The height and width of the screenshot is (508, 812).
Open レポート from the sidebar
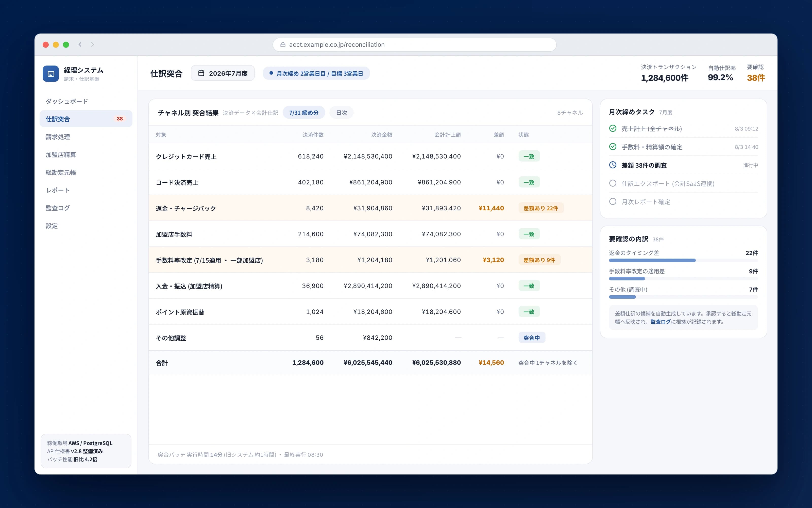pos(86,190)
